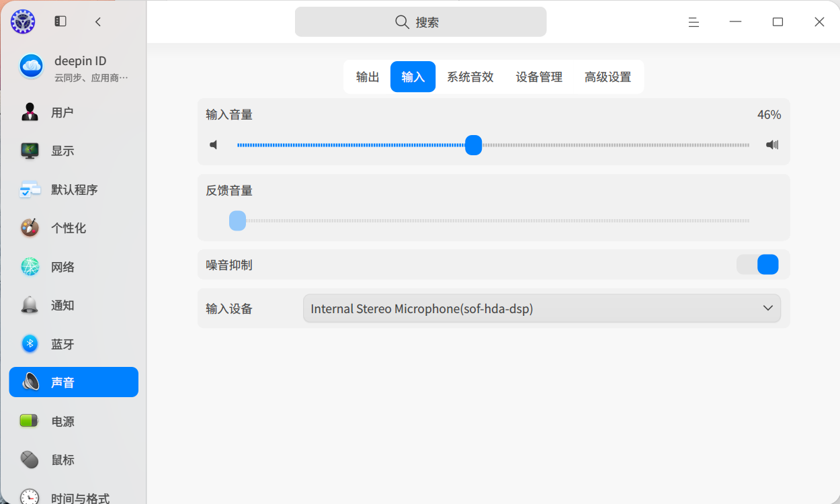Image resolution: width=840 pixels, height=504 pixels.
Task: Click the 通知 bell icon
Action: tap(30, 305)
